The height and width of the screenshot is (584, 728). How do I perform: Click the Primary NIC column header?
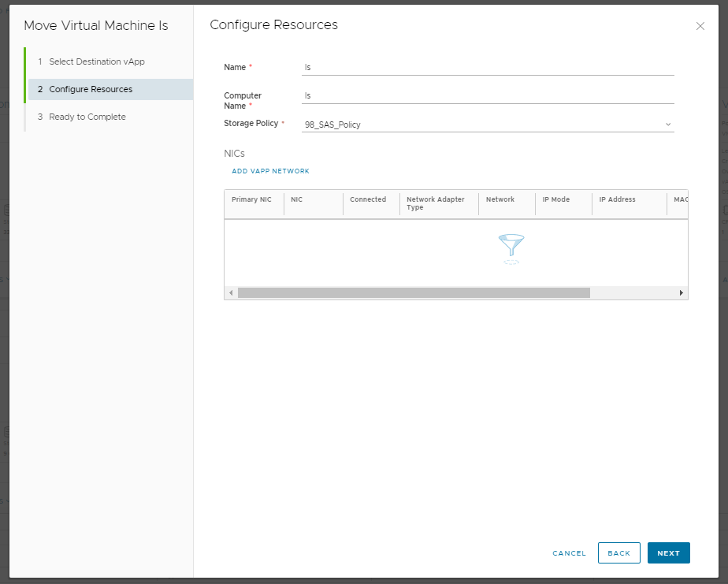(251, 199)
